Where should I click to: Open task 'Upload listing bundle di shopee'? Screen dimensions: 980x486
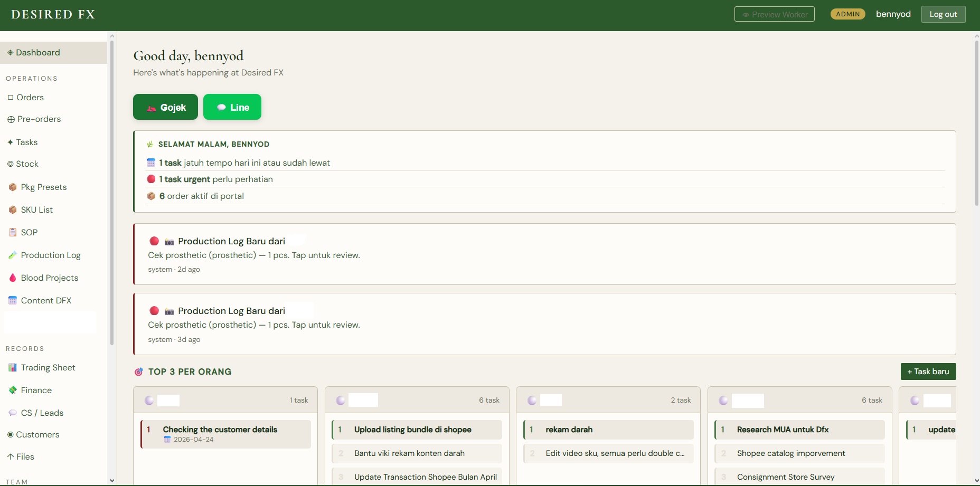click(417, 430)
